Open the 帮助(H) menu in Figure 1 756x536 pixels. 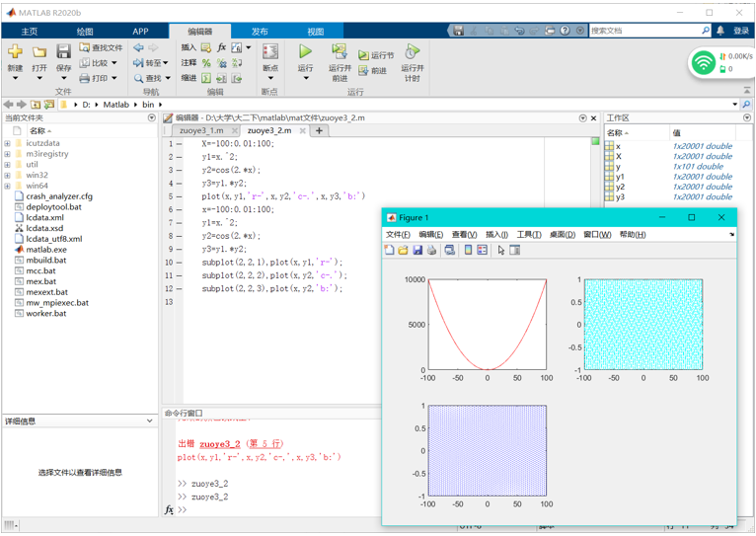[633, 235]
